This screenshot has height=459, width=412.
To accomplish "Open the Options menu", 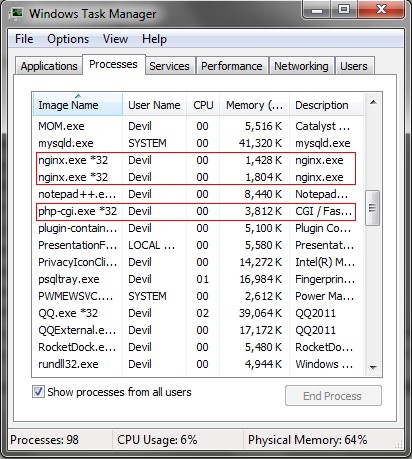I will (68, 39).
